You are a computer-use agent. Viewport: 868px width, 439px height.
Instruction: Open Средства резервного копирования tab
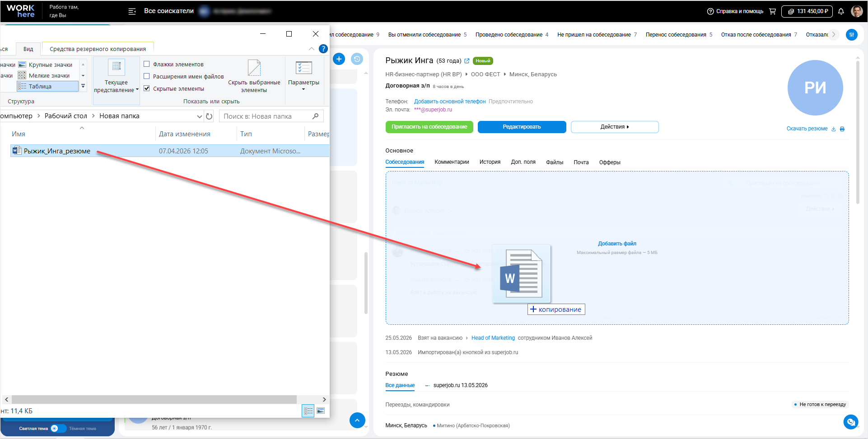pos(98,49)
